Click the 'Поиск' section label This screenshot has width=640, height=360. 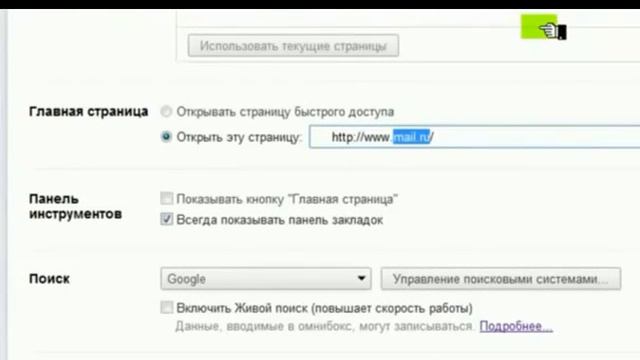(49, 279)
